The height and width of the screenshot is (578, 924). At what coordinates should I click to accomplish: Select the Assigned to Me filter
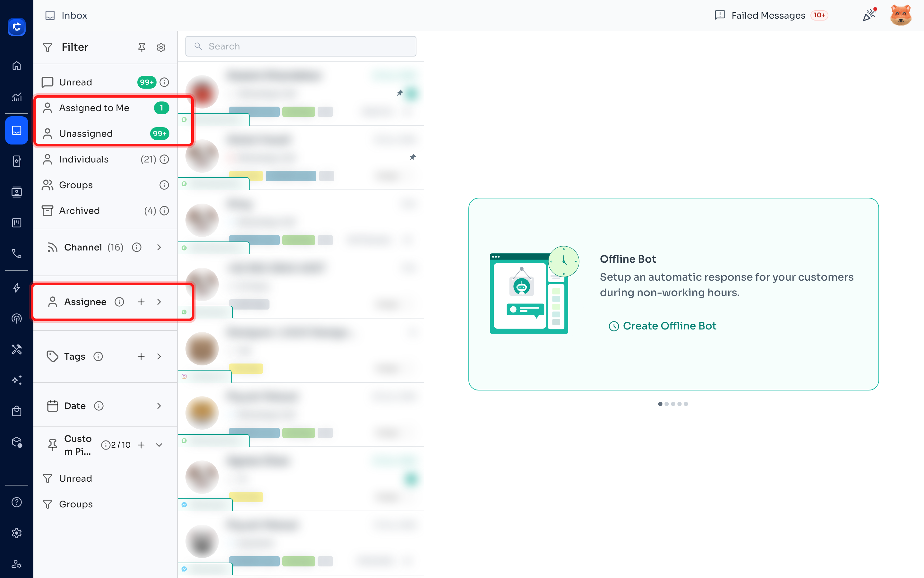pos(105,108)
